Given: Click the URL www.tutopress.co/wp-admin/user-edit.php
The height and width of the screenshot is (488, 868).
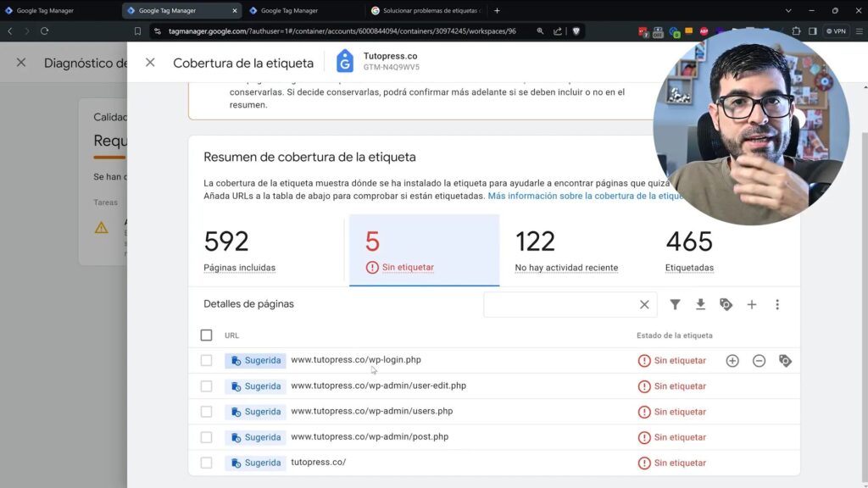Looking at the screenshot, I should 379,385.
